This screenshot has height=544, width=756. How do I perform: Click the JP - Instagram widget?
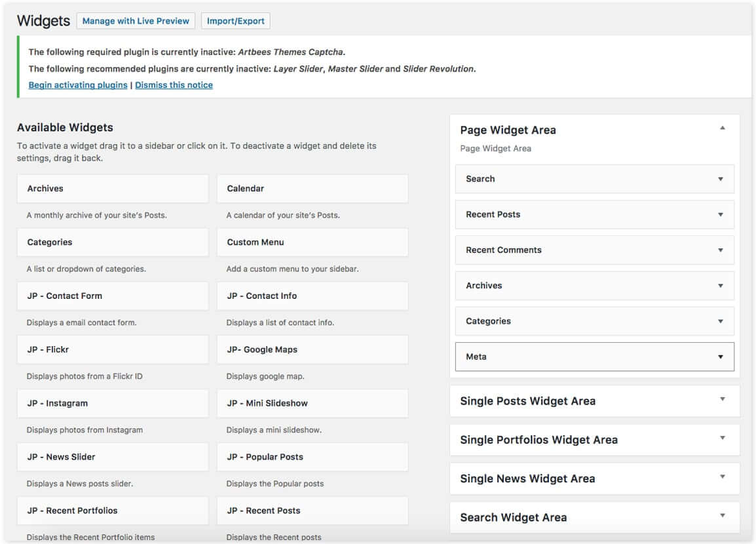[112, 403]
